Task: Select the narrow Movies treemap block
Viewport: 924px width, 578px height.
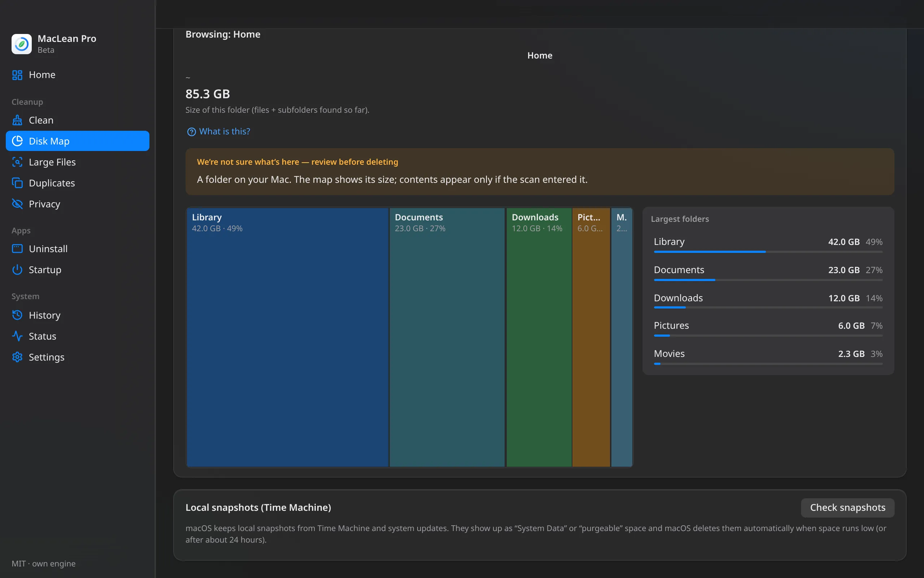Action: point(622,337)
